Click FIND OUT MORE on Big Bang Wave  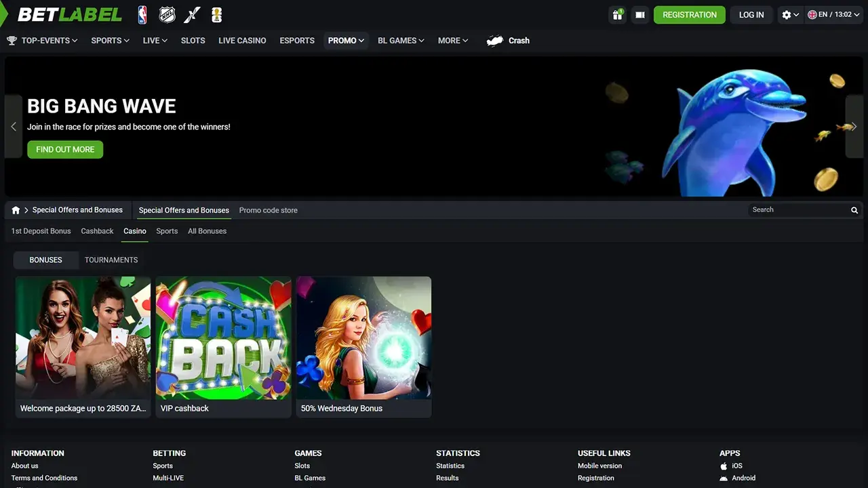[65, 149]
